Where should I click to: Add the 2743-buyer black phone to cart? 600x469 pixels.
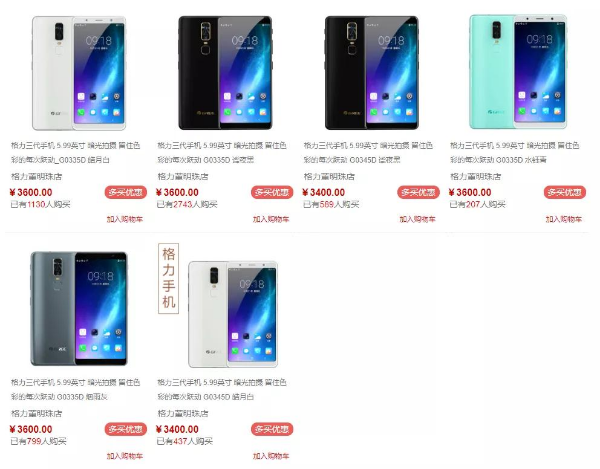(x=271, y=219)
